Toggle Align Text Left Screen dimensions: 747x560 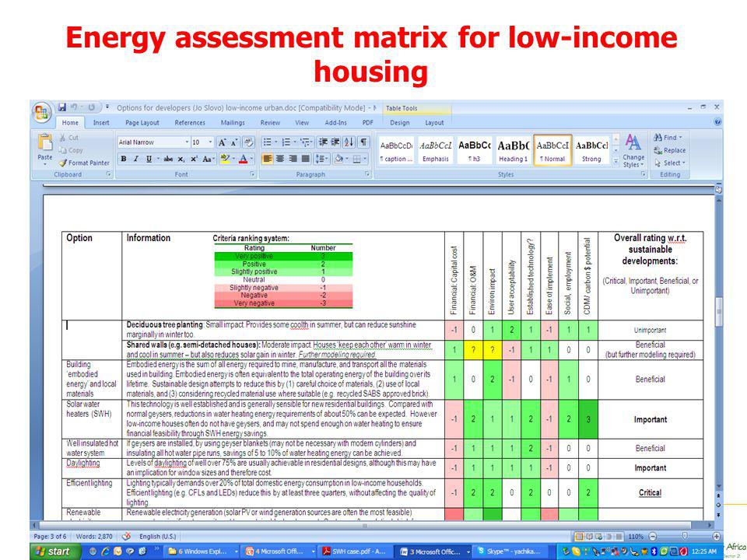pos(267,159)
